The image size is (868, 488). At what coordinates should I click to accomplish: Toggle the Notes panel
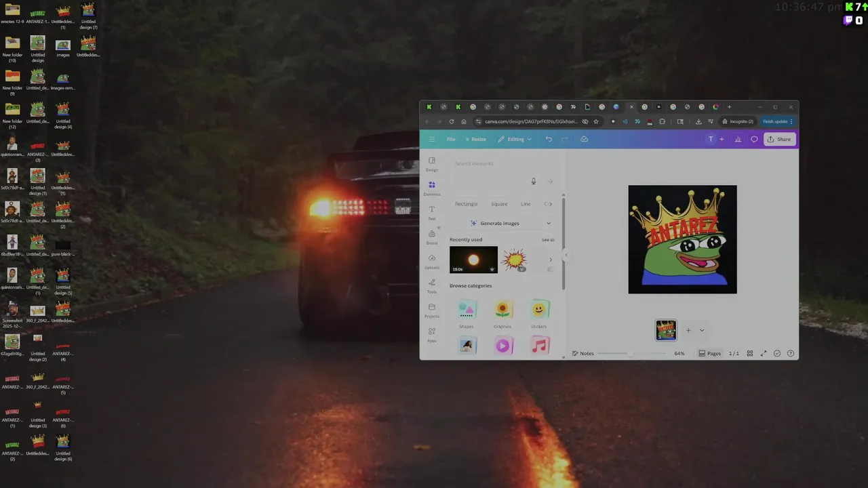(583, 353)
